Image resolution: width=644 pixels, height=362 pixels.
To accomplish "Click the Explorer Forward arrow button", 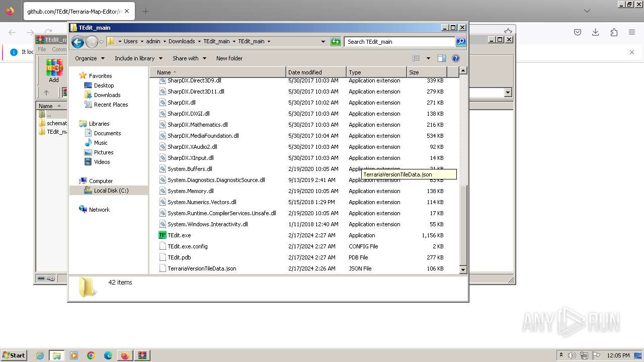I will click(x=92, y=42).
